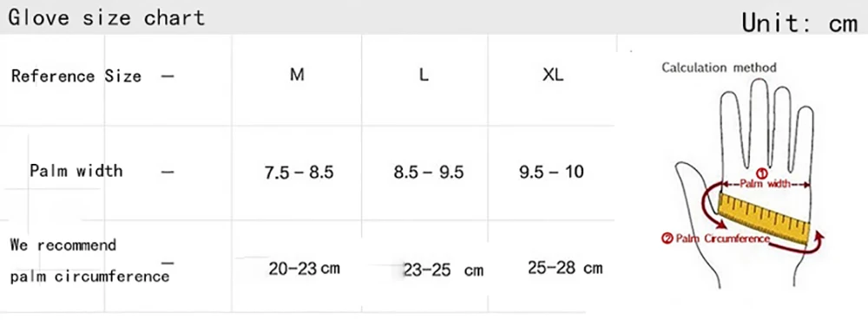Click the yellow measuring tape graphic
This screenshot has height=320, width=868.
tap(764, 219)
